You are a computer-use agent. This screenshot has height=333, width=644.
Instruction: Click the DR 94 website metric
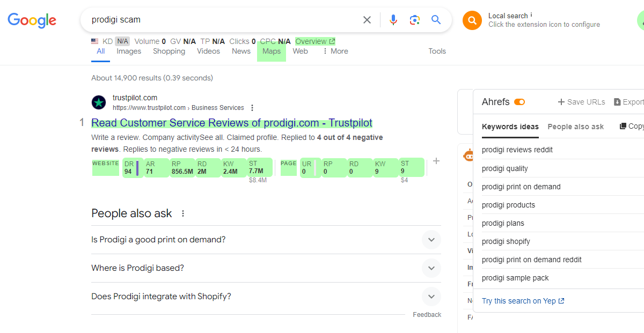(132, 168)
